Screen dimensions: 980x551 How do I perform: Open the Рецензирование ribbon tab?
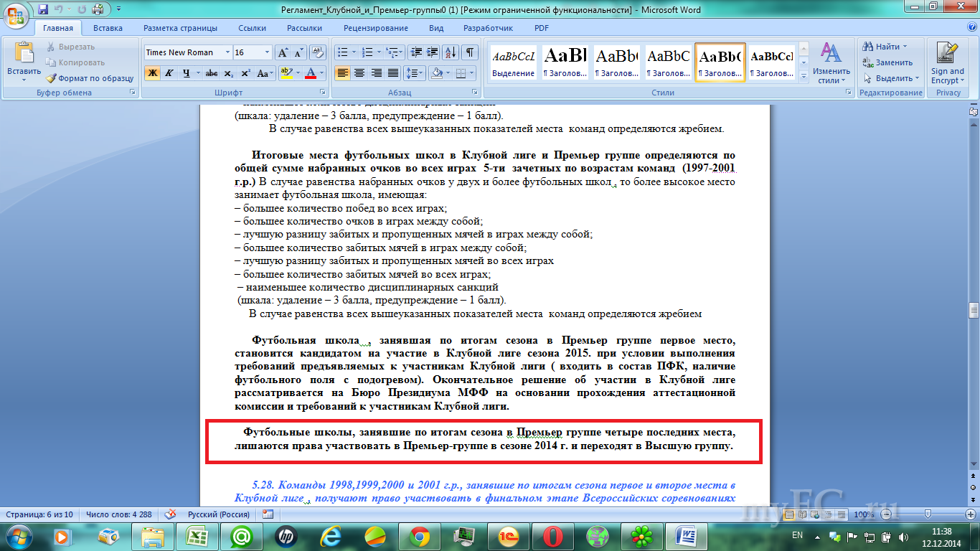(x=375, y=28)
